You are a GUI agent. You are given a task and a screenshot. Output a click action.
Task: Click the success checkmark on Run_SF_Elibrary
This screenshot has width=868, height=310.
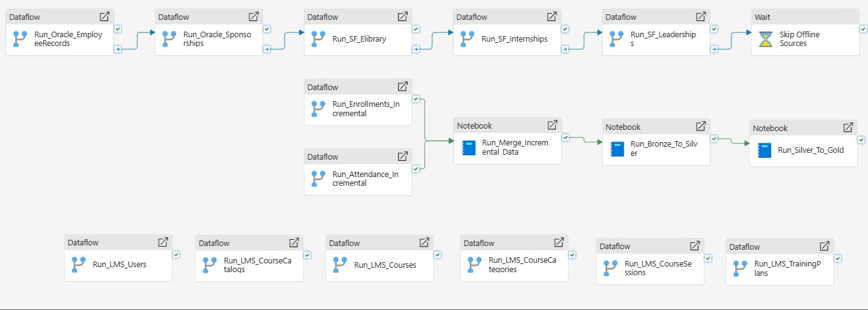click(416, 29)
